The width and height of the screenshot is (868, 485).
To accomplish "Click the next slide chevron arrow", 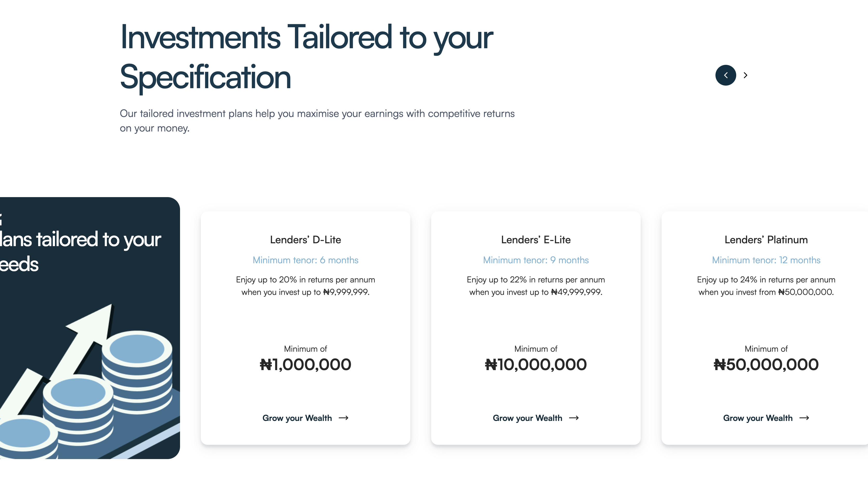I will coord(745,75).
